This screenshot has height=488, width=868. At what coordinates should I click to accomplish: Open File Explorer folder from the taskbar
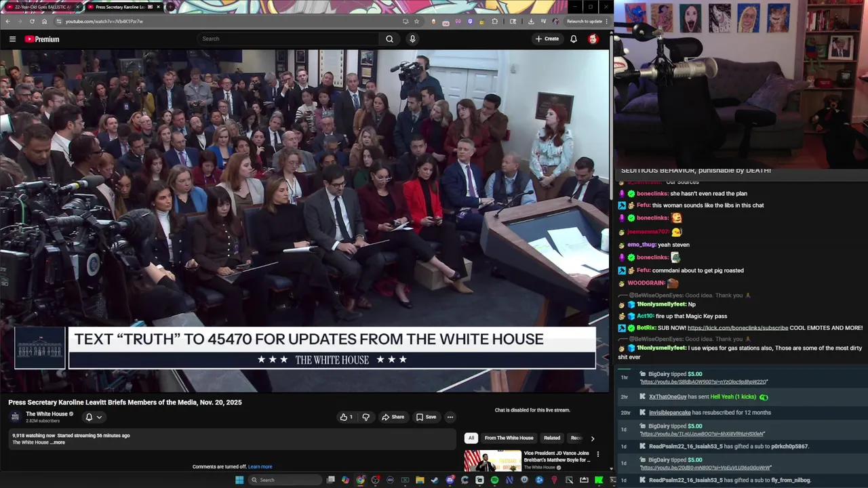420,480
